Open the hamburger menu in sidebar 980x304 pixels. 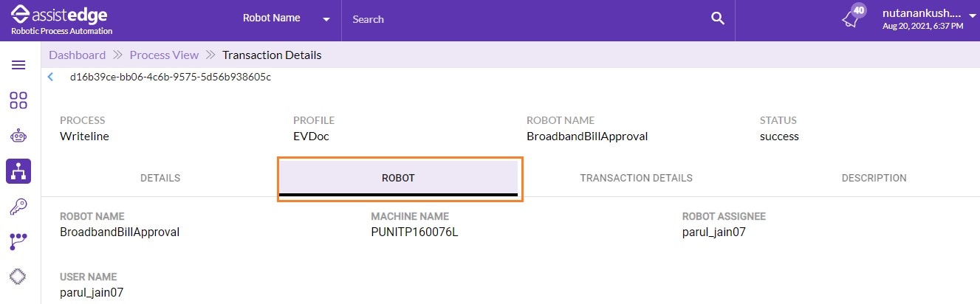tap(18, 65)
